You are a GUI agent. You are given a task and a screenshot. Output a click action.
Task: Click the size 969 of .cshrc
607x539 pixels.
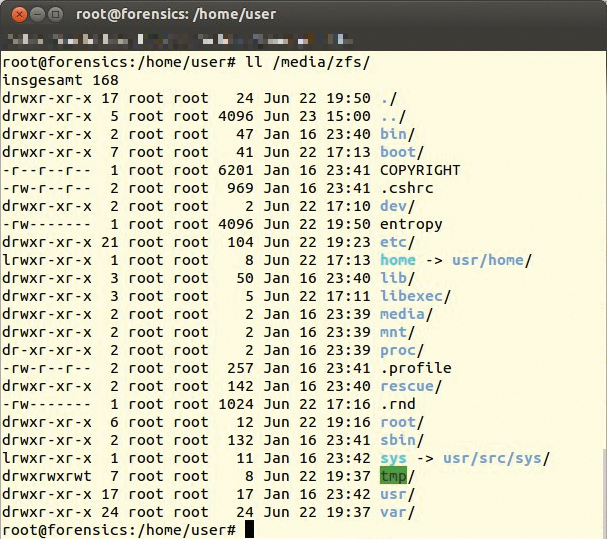coord(240,188)
